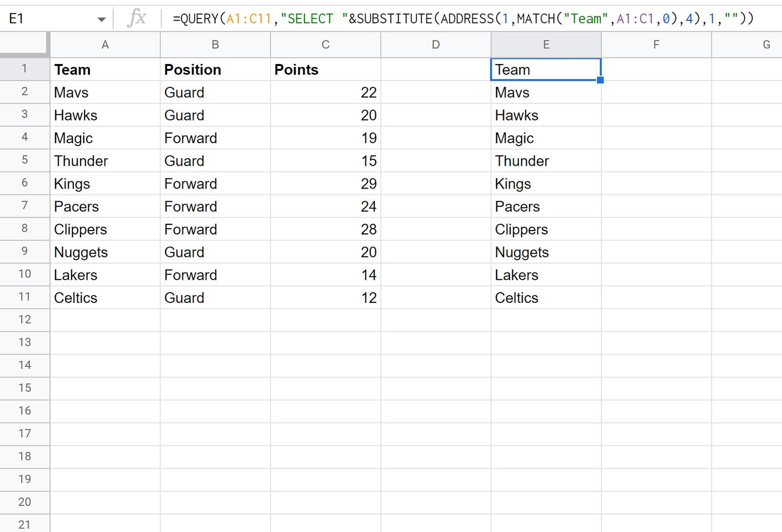The width and height of the screenshot is (782, 532).
Task: Click the points value 24
Action: tap(326, 206)
